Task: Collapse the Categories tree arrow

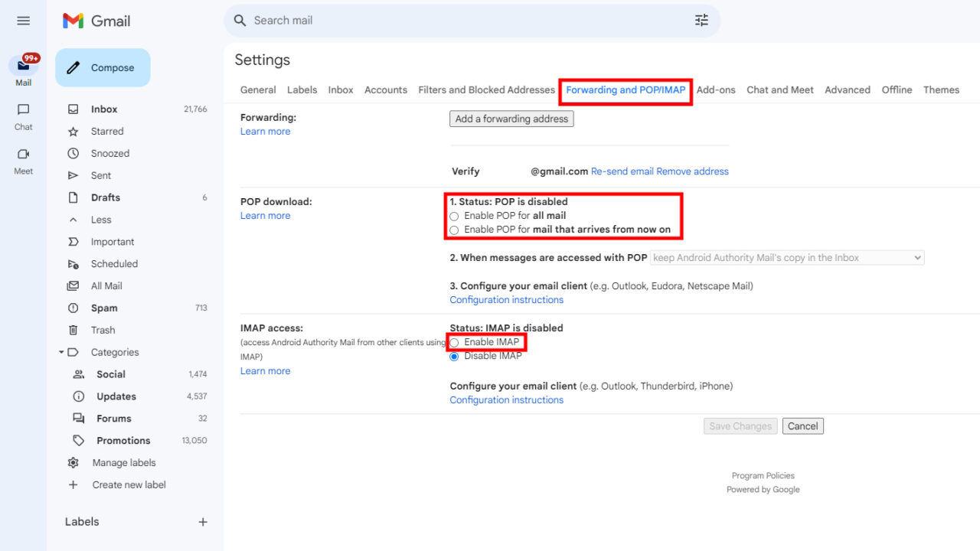Action: (61, 353)
